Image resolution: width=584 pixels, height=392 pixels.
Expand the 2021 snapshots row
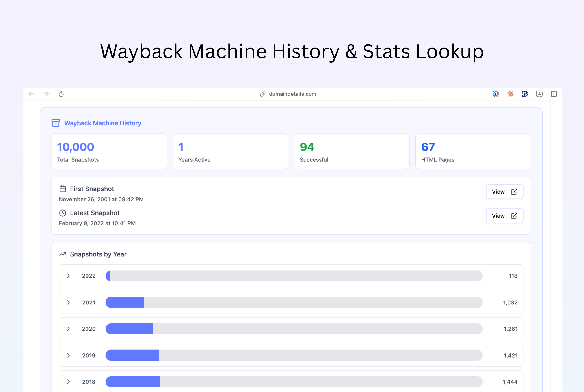pos(68,302)
